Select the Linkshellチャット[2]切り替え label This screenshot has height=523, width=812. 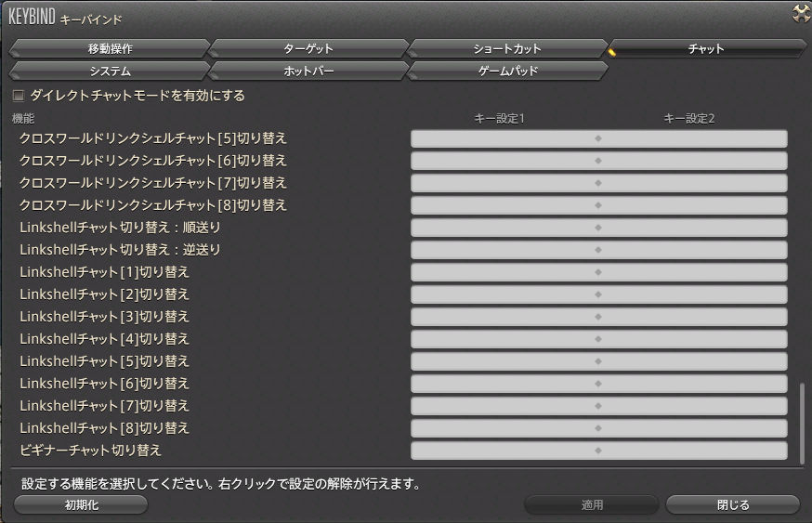click(x=105, y=294)
